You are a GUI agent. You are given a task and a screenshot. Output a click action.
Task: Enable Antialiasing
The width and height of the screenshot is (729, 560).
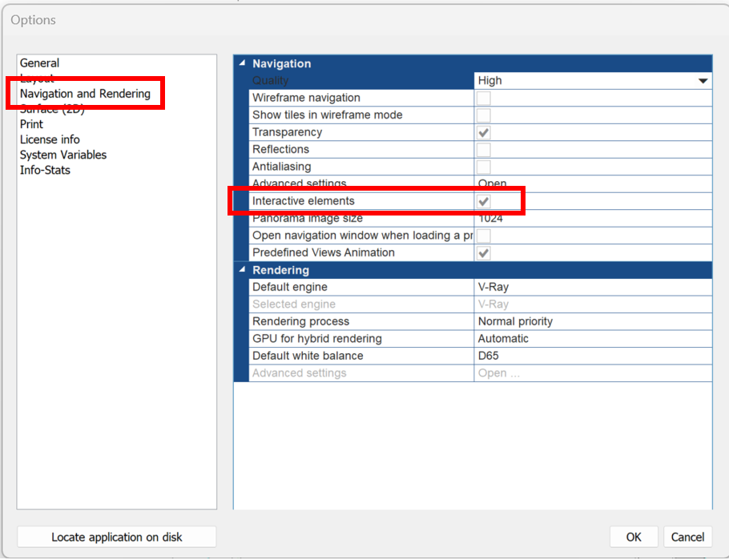[x=483, y=166]
